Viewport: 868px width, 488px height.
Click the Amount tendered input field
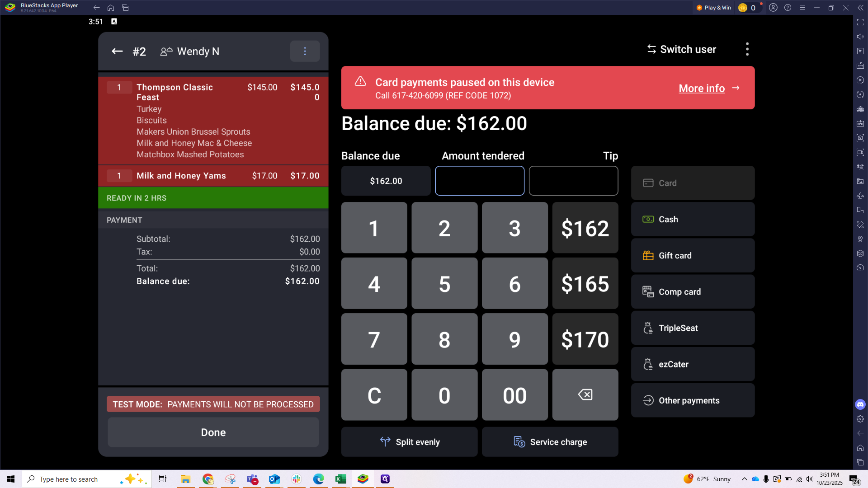(x=479, y=181)
